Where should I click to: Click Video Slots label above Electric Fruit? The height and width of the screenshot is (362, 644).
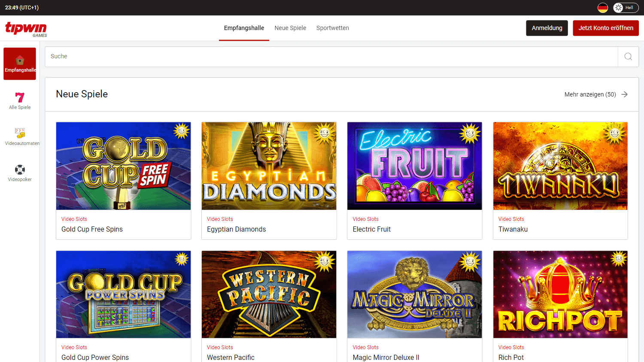pos(365,219)
